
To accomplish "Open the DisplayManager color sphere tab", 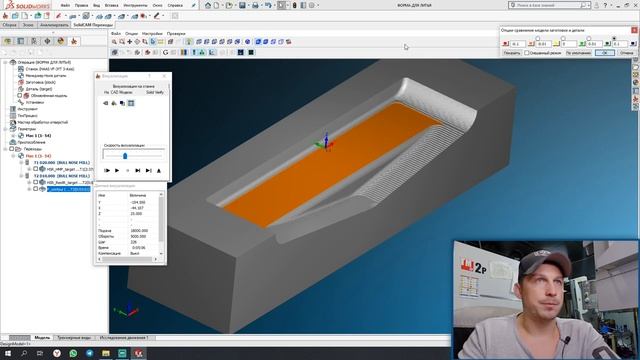I will [x=61, y=41].
